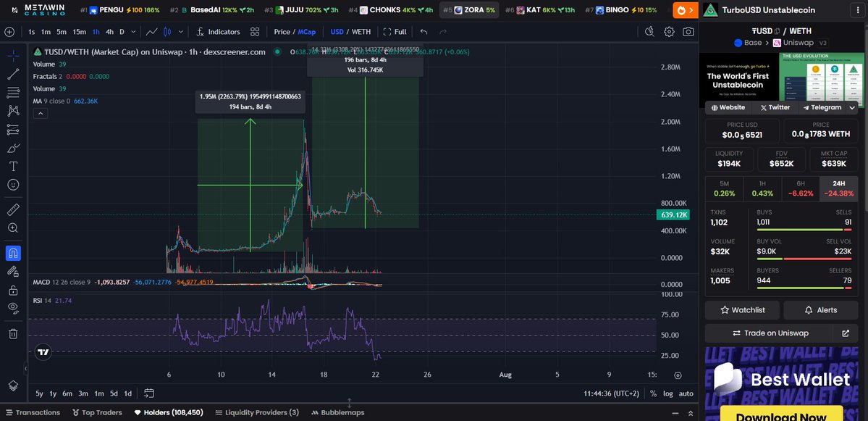Image resolution: width=868 pixels, height=421 pixels.
Task: Select the brush drawing tool
Action: (13, 148)
